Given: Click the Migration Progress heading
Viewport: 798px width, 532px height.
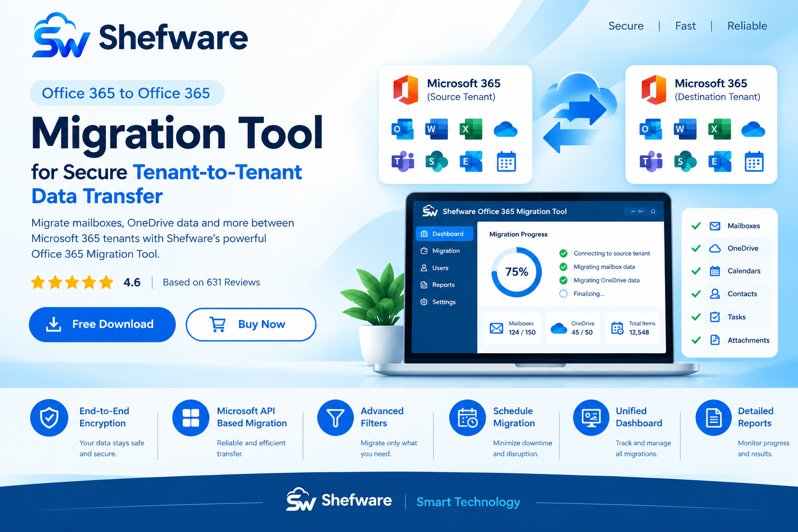Looking at the screenshot, I should pyautogui.click(x=518, y=234).
